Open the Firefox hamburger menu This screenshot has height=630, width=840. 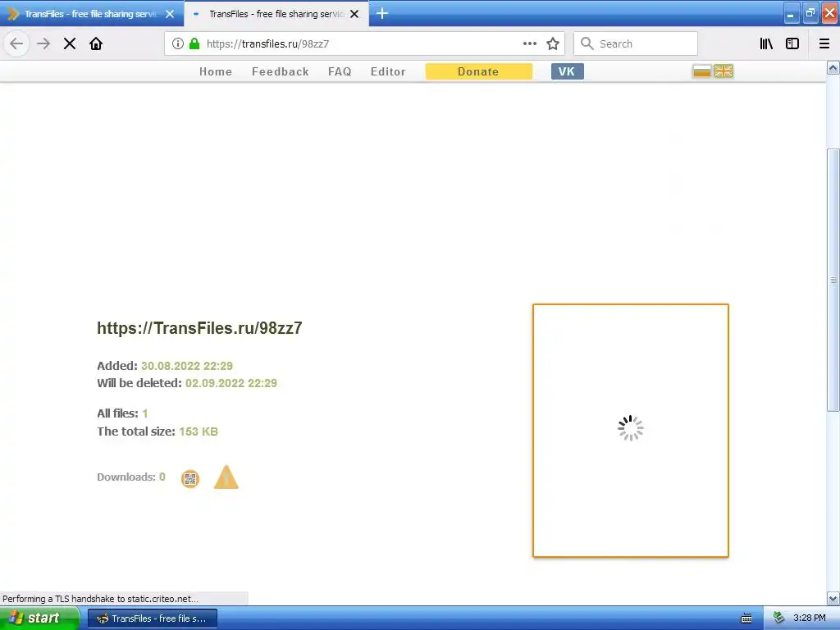(824, 43)
